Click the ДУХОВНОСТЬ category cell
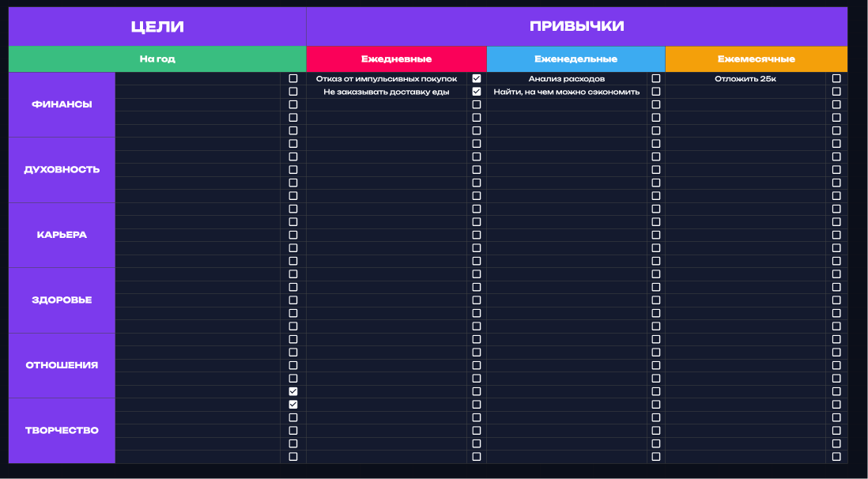This screenshot has height=479, width=868. pyautogui.click(x=62, y=170)
